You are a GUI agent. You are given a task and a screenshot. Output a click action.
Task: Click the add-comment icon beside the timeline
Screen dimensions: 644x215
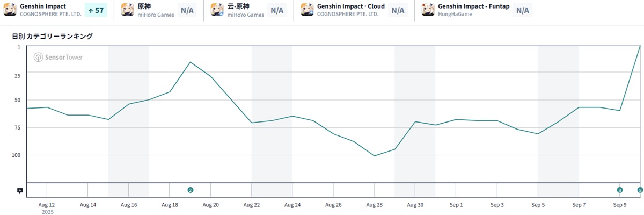[20, 190]
